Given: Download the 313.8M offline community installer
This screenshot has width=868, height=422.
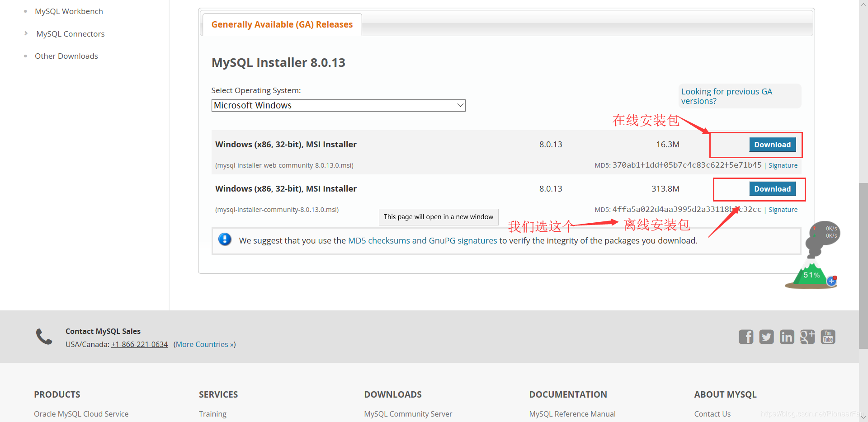Looking at the screenshot, I should 772,189.
